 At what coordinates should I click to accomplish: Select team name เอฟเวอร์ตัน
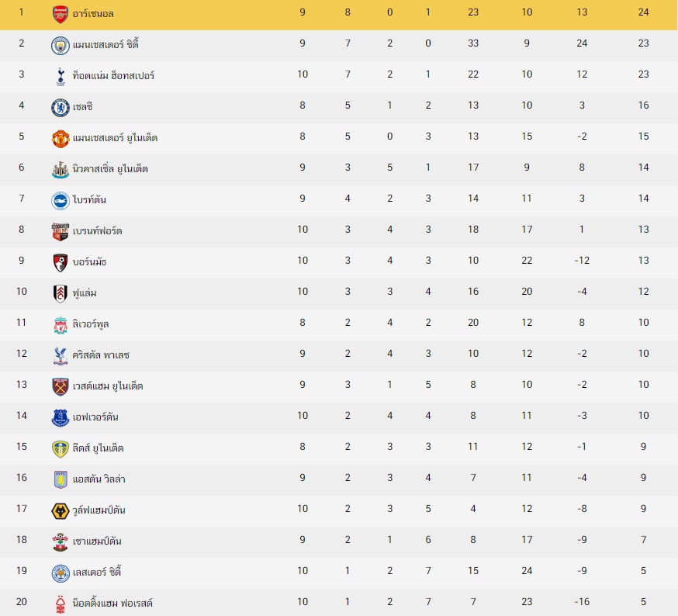[x=95, y=417]
